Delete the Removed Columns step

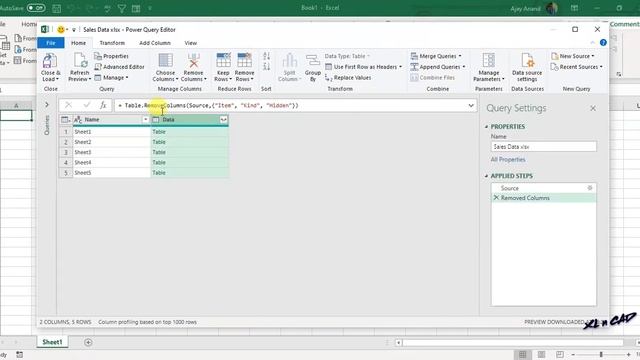coord(496,198)
